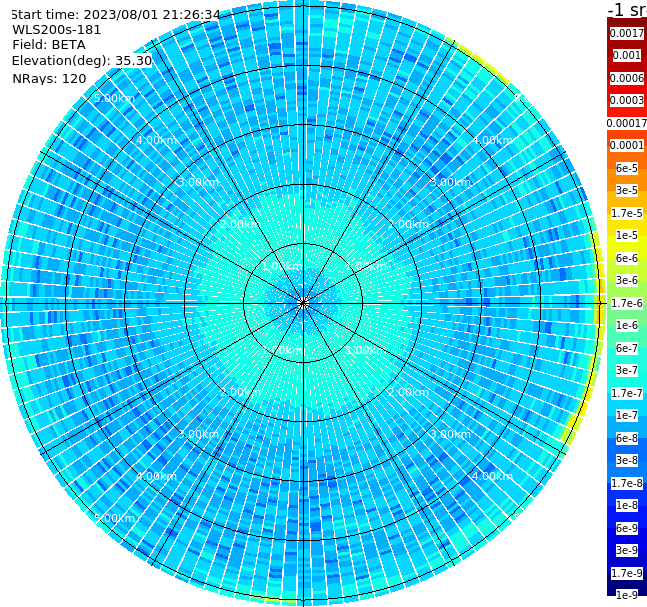Click the 6e-9 colorbar tick label
The height and width of the screenshot is (607, 647).
pos(627,528)
